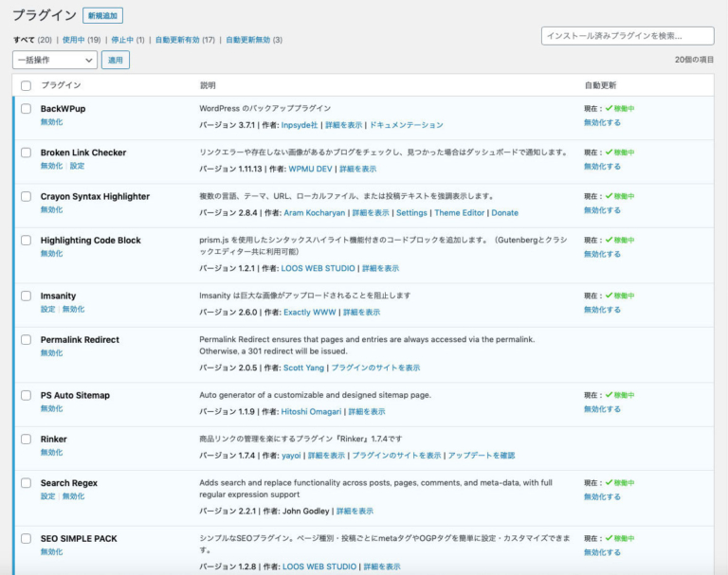
Task: Click the 新規追加 add new button
Action: click(x=102, y=16)
